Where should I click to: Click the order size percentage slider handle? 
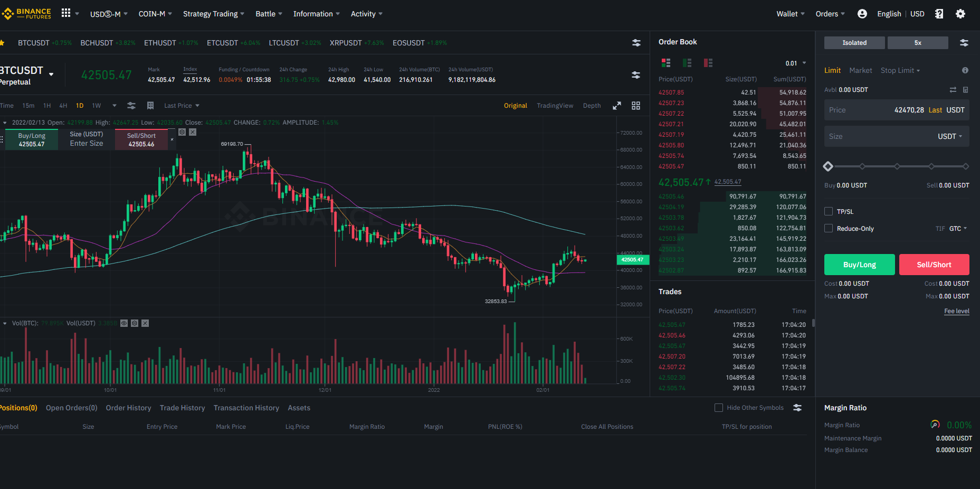click(828, 166)
